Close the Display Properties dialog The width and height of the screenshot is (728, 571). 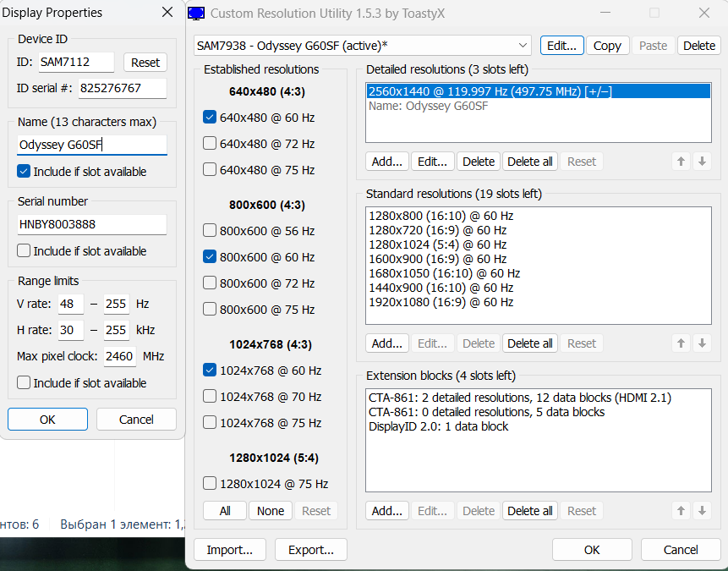pyautogui.click(x=167, y=12)
